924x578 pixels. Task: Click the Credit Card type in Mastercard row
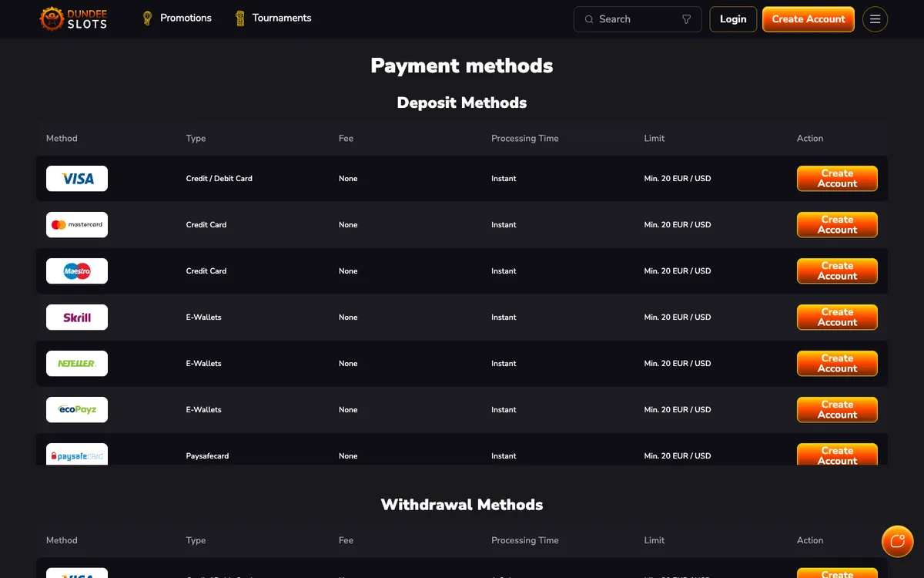pyautogui.click(x=206, y=225)
